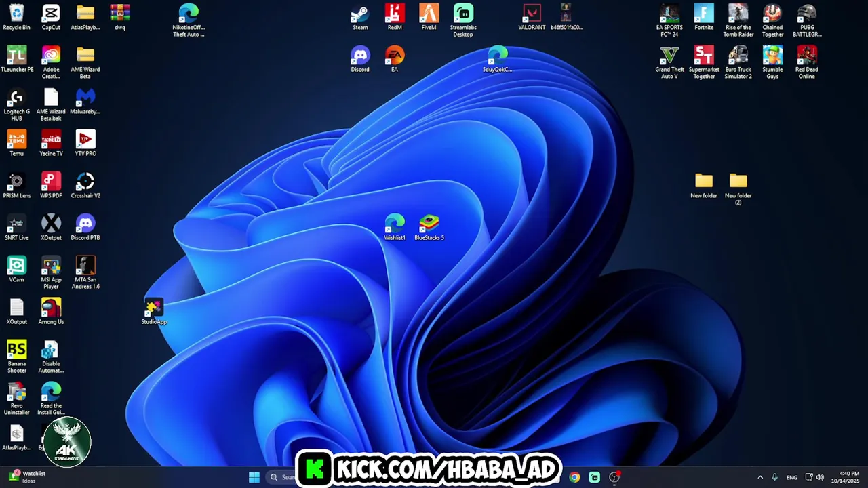Launch FiveM shortcut

429,18
